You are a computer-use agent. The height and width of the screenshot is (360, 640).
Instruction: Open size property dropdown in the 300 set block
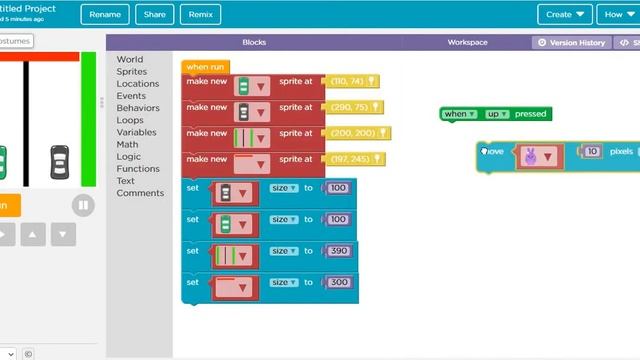(x=284, y=282)
